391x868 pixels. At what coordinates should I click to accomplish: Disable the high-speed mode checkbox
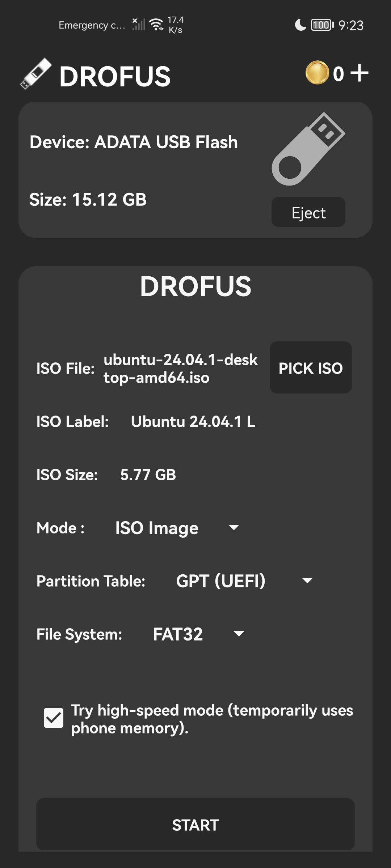point(54,718)
